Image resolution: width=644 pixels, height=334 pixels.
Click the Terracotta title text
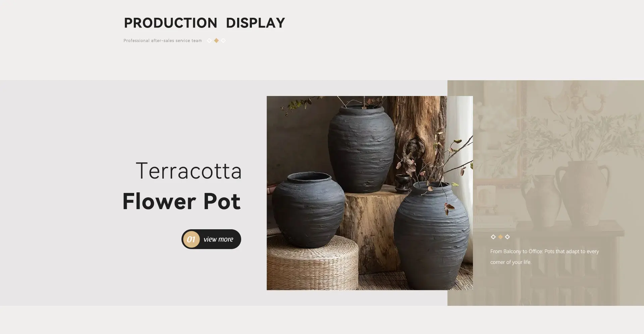pyautogui.click(x=189, y=171)
